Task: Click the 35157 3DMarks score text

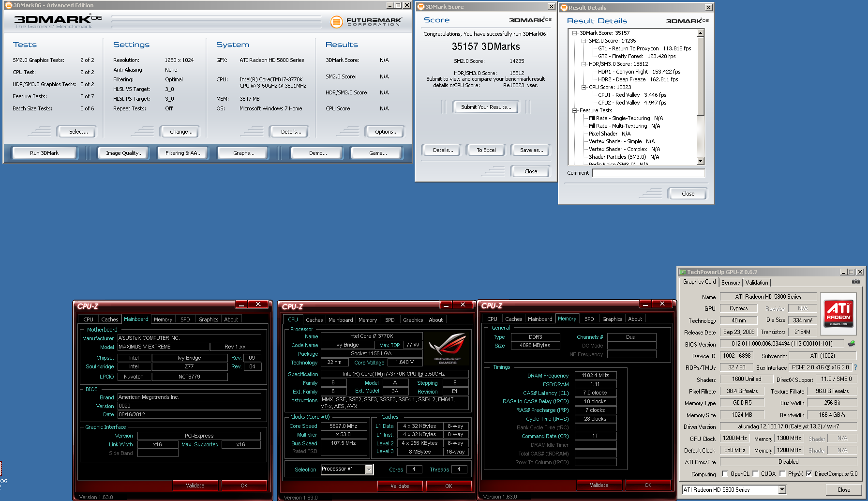Action: (486, 46)
